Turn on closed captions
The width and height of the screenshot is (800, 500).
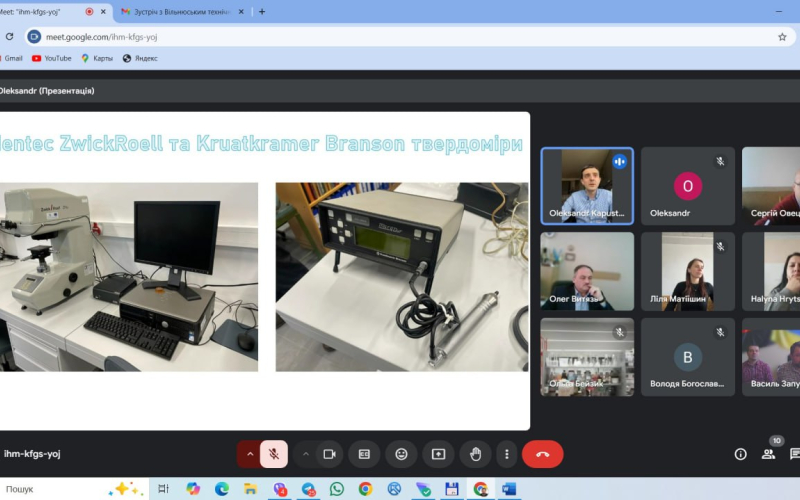click(364, 454)
